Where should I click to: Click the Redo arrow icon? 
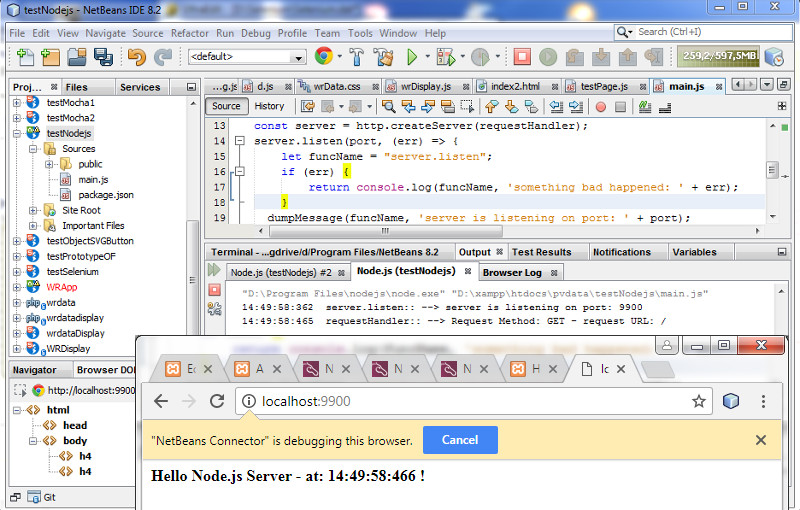(163, 57)
